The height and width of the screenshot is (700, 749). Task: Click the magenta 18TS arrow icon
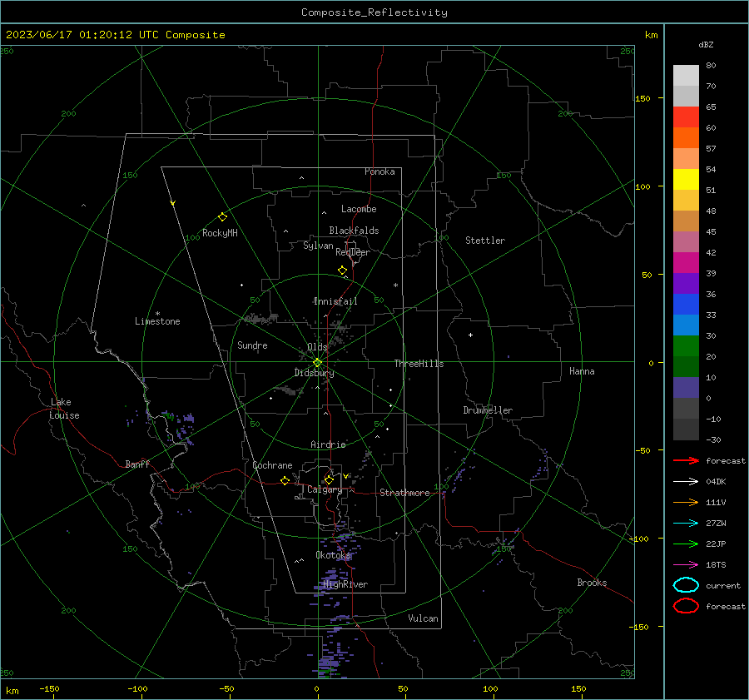[x=686, y=565]
